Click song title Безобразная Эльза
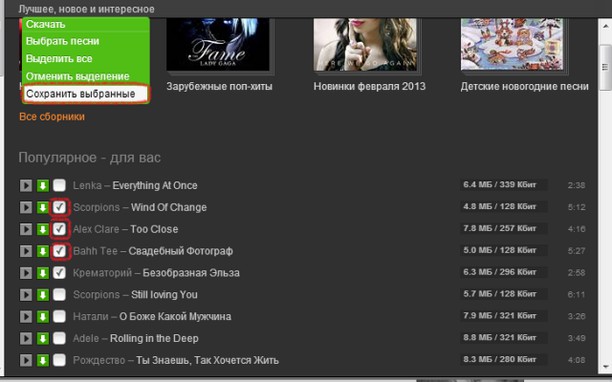Viewport: 612px width, 382px height. (191, 273)
